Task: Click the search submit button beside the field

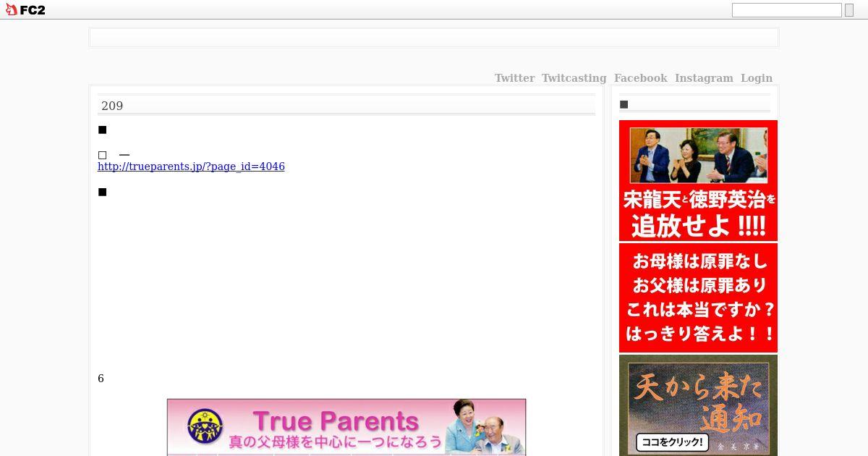Action: coord(849,10)
